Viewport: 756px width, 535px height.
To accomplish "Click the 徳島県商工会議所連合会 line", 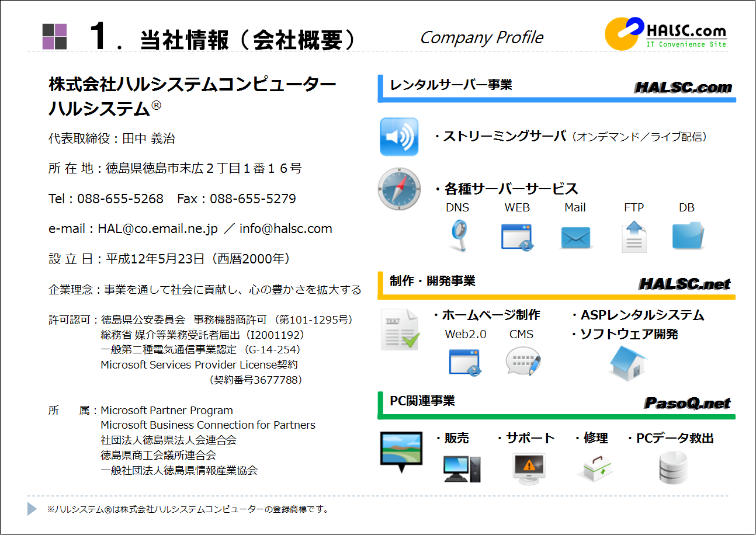I will click(x=158, y=455).
